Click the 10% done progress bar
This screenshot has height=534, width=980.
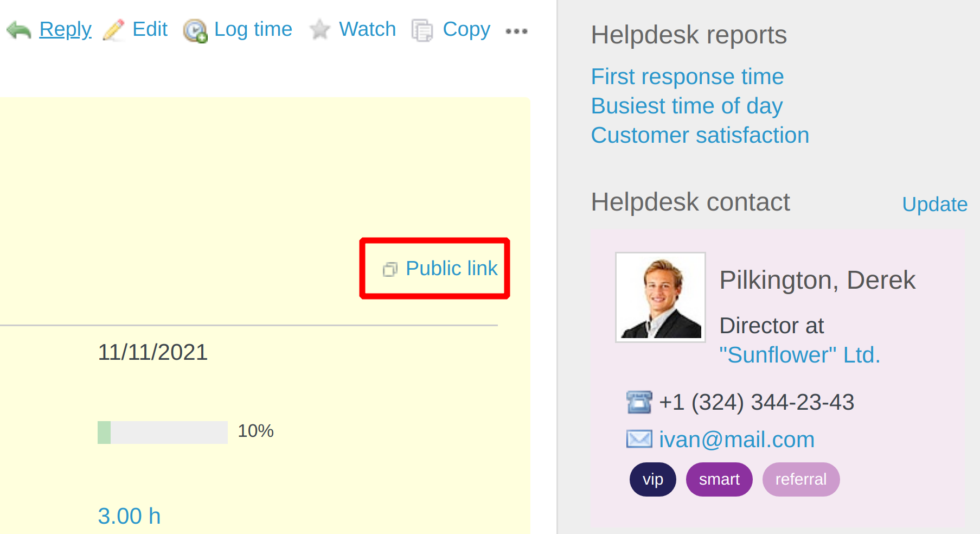pyautogui.click(x=162, y=433)
